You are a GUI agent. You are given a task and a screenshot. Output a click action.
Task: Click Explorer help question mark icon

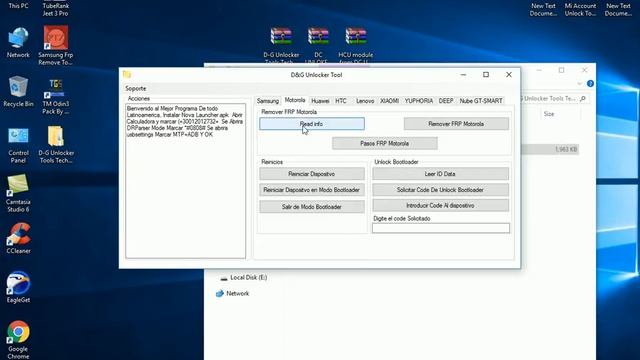(590, 84)
